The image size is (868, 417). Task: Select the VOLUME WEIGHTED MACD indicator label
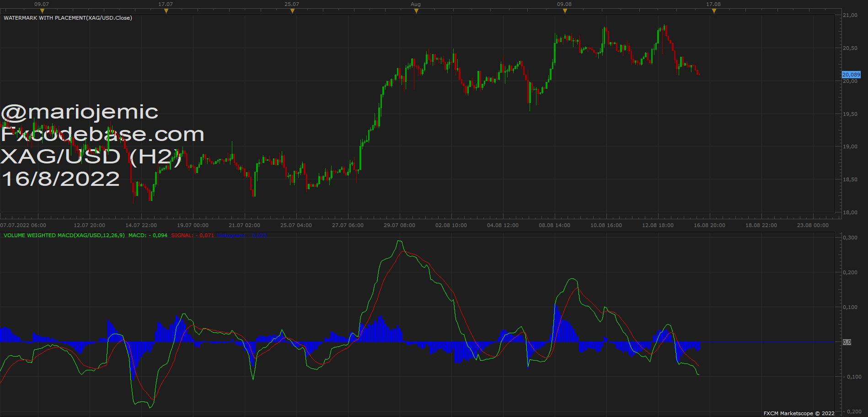tap(64, 235)
